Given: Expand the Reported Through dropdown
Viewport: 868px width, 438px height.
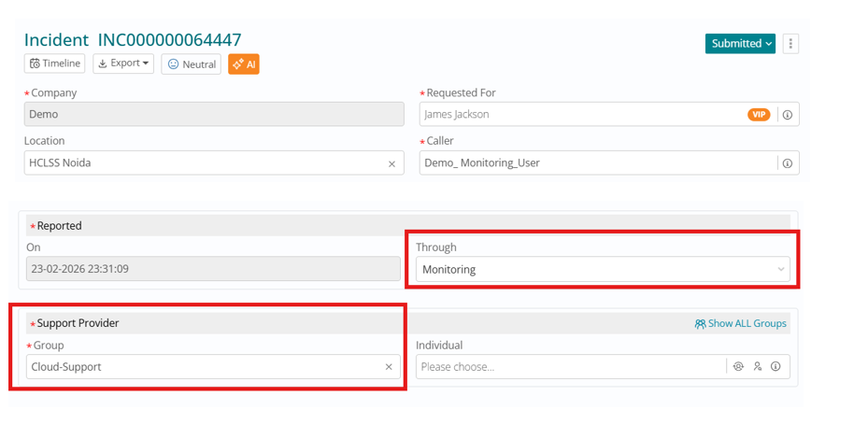Looking at the screenshot, I should tap(780, 270).
